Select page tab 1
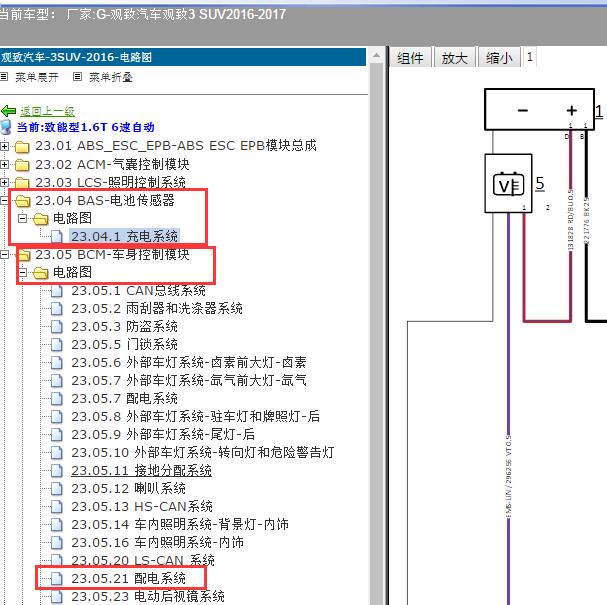The width and height of the screenshot is (607, 605). pos(530,57)
